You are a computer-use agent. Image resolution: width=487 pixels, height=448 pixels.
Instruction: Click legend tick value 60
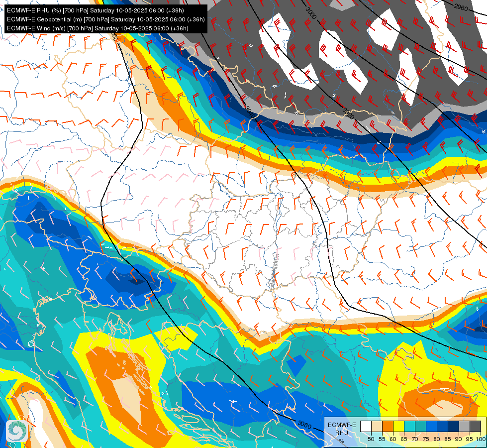point(393,439)
